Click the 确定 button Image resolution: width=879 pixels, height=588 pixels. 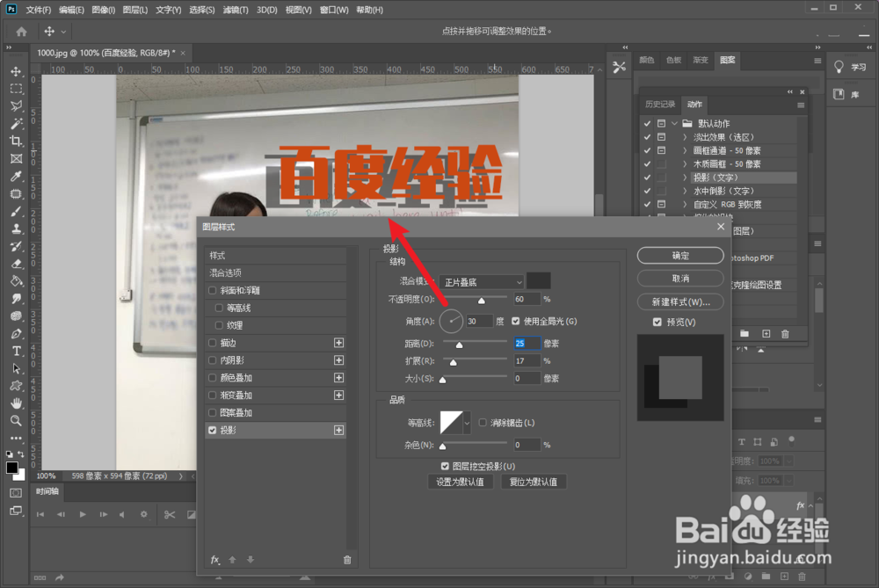(680, 256)
